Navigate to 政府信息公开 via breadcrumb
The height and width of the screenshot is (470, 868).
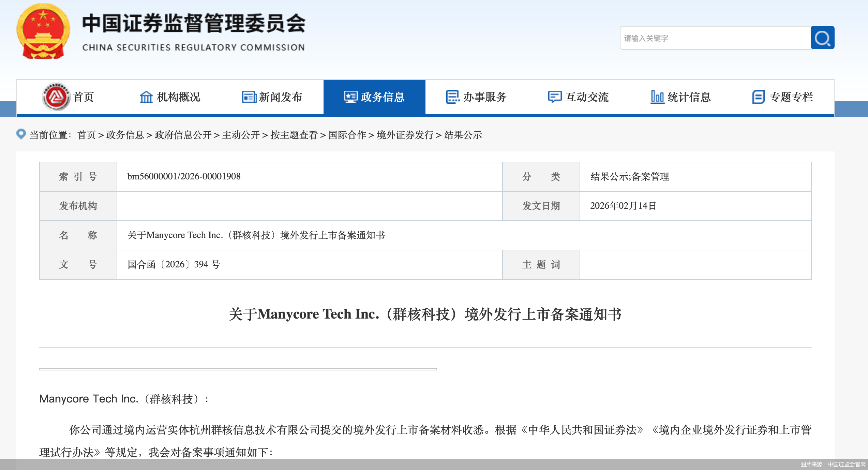pyautogui.click(x=183, y=135)
